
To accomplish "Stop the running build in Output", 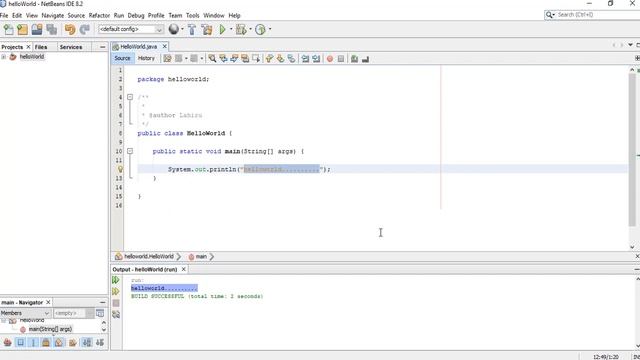I will (x=116, y=303).
